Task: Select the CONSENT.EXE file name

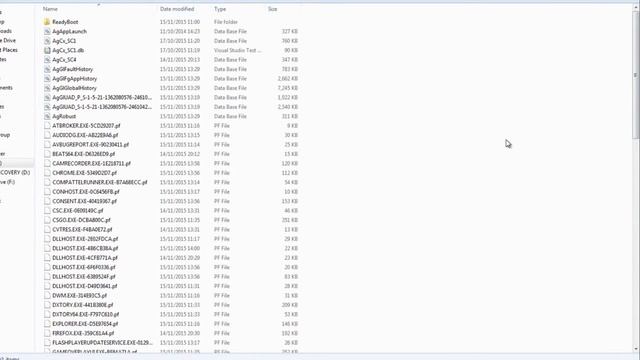Action: point(84,201)
